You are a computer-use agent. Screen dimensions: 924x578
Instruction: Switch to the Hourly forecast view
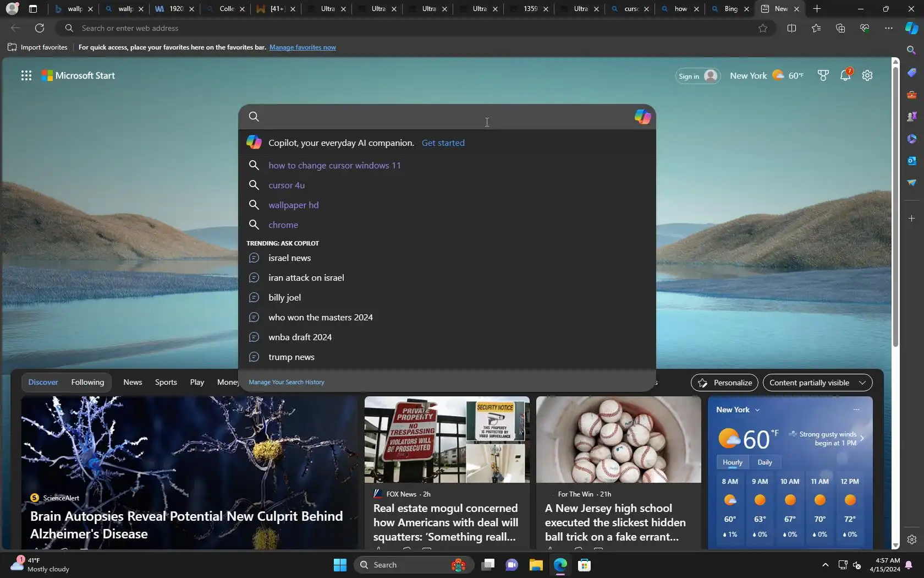(x=732, y=462)
